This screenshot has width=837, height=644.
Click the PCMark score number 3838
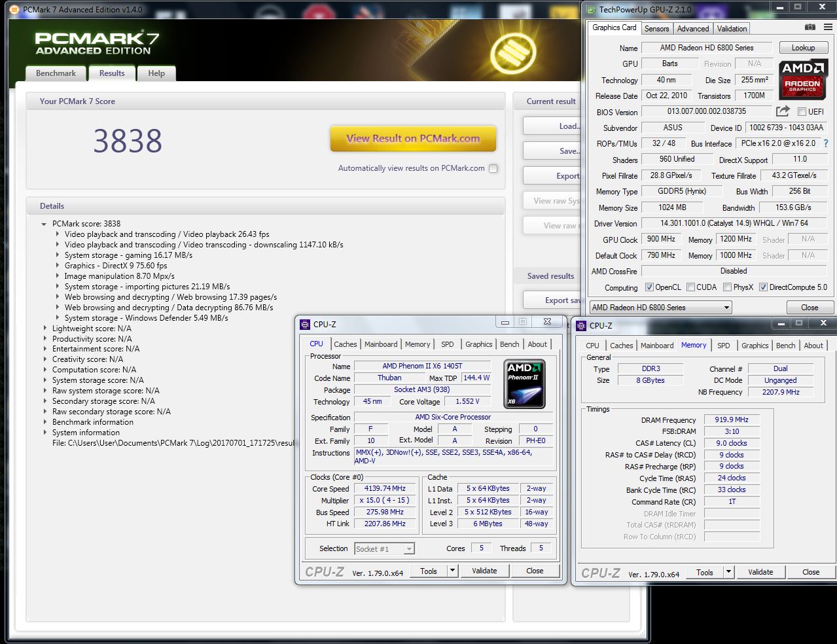coord(128,141)
